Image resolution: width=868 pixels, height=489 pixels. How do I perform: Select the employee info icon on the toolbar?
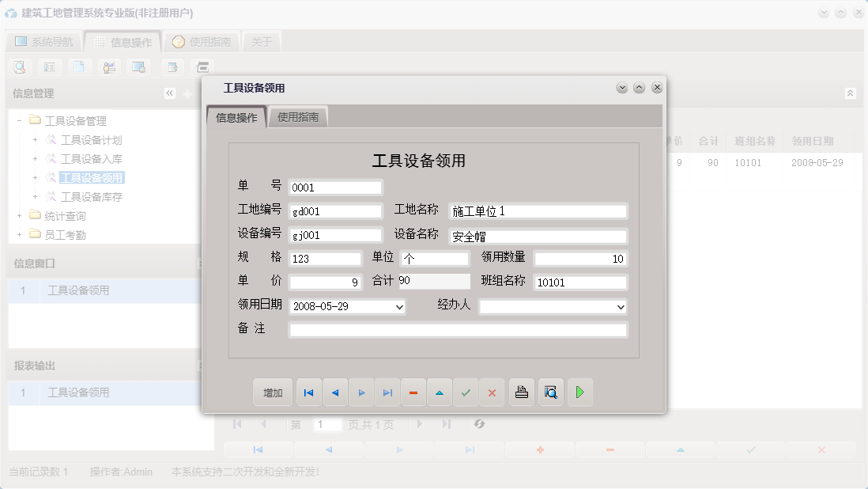click(x=109, y=67)
